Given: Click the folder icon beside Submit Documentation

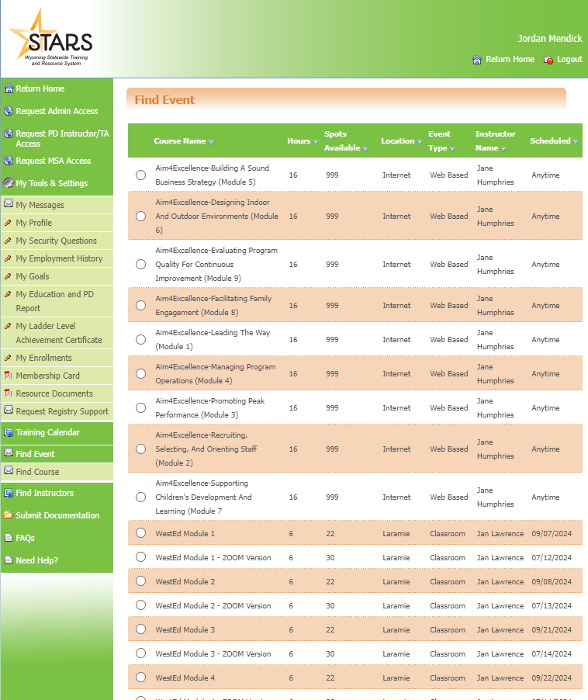Looking at the screenshot, I should coord(9,515).
